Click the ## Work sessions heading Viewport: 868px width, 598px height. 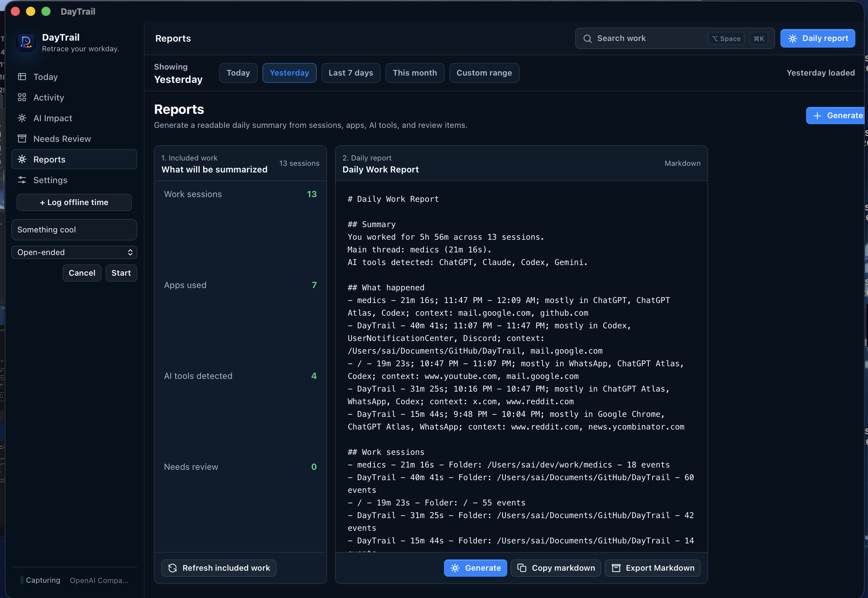coord(386,452)
